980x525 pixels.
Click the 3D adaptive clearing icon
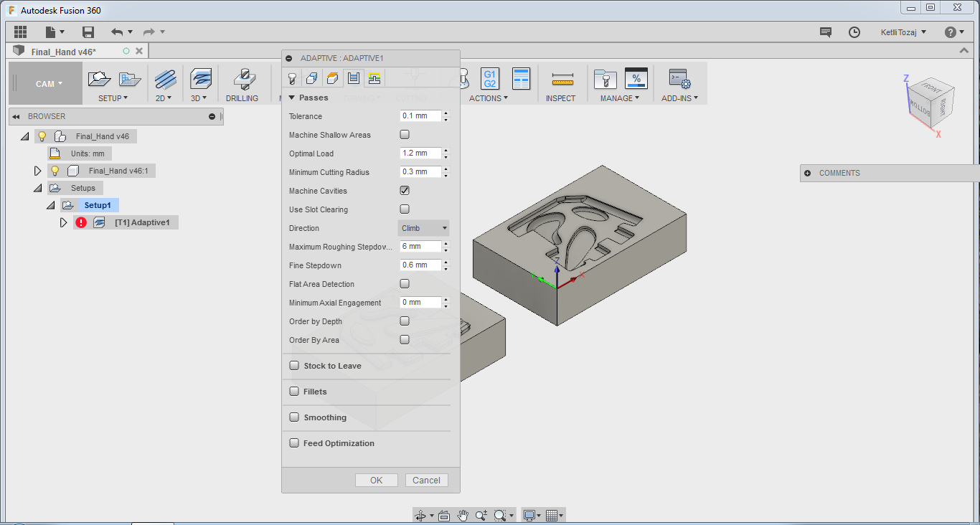point(200,79)
